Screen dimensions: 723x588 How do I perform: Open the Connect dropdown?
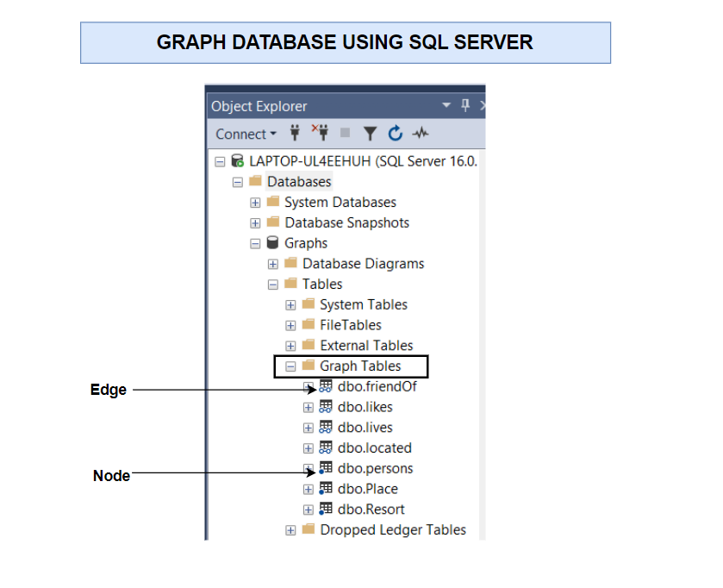coord(246,134)
